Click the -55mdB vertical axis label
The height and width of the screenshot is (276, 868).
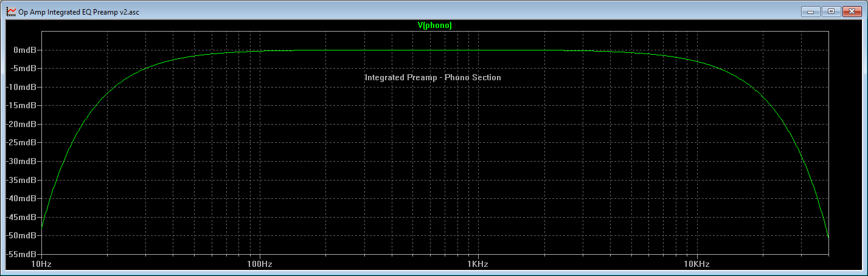[23, 254]
